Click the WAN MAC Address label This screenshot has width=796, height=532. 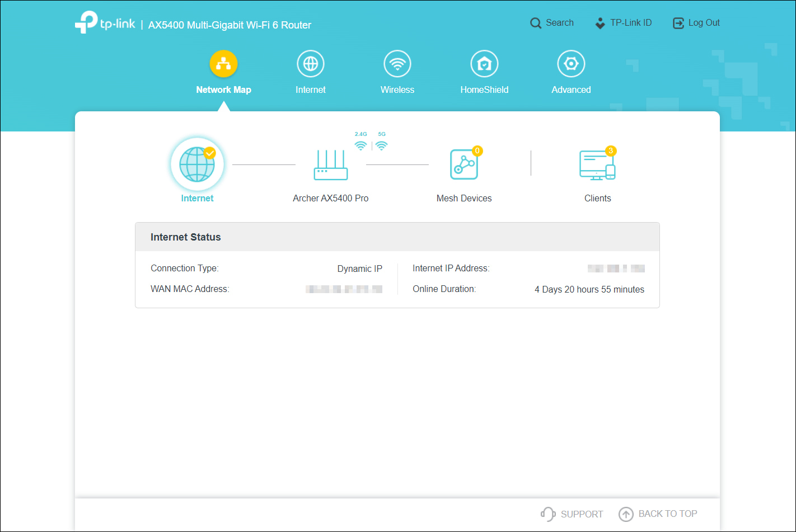[x=190, y=289]
